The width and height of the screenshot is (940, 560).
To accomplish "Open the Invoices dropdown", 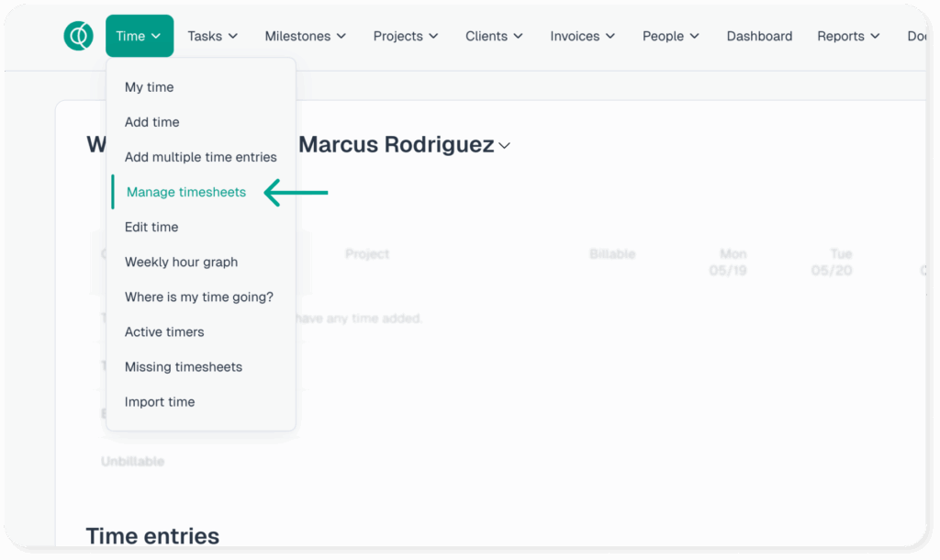I will [583, 36].
